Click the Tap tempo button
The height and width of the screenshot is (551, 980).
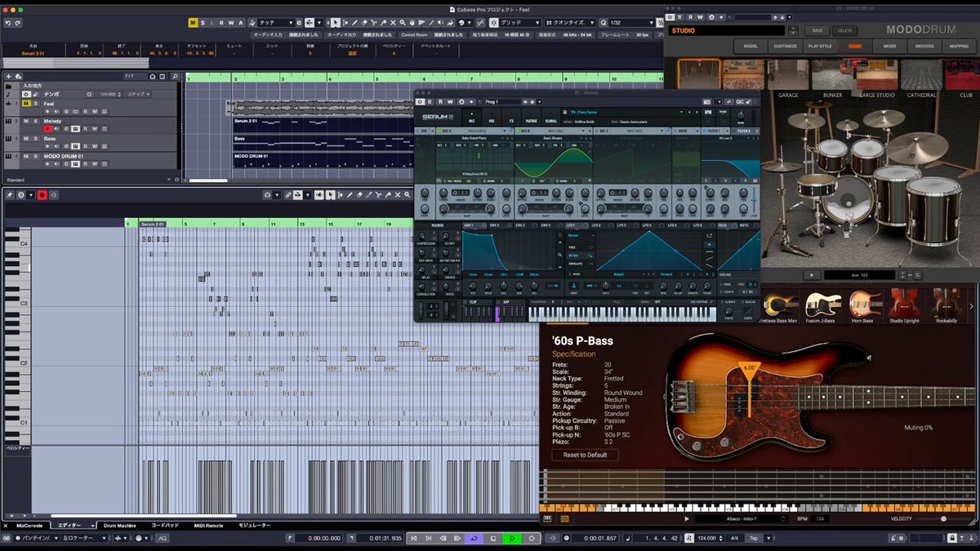(755, 539)
